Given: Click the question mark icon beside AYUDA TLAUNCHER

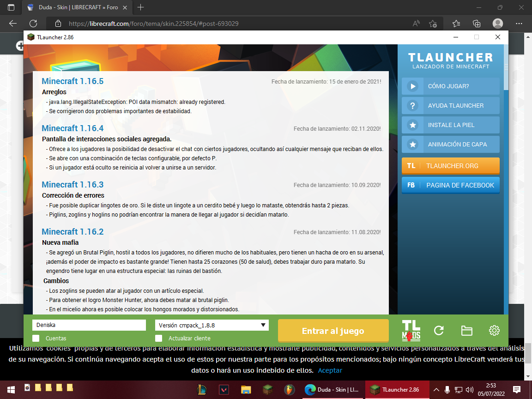Looking at the screenshot, I should coord(412,105).
